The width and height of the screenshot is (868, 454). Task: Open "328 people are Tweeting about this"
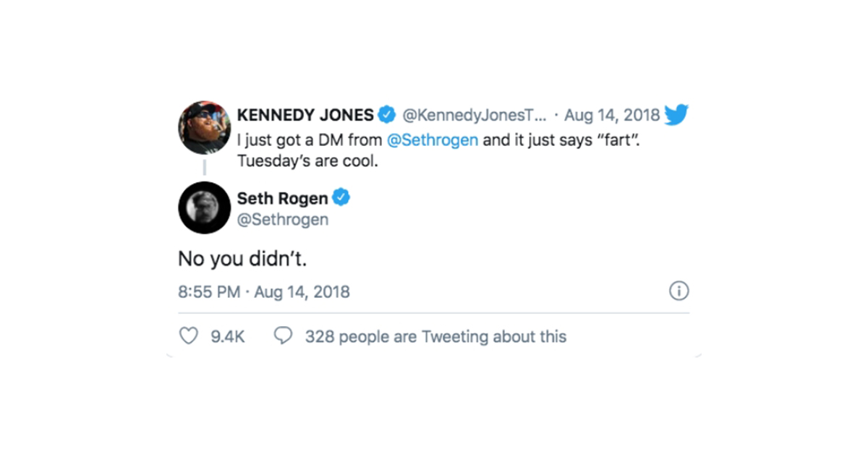[435, 337]
